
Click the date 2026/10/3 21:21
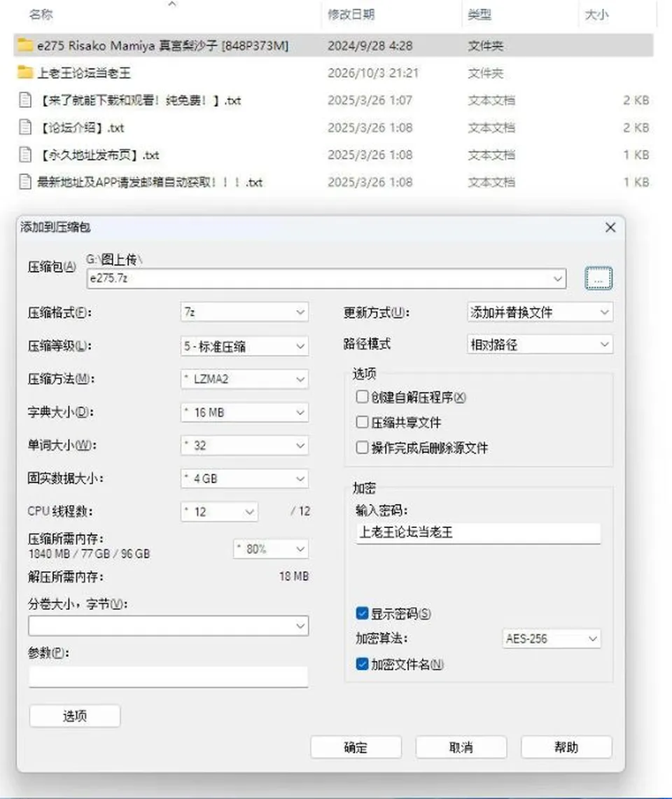(x=373, y=73)
